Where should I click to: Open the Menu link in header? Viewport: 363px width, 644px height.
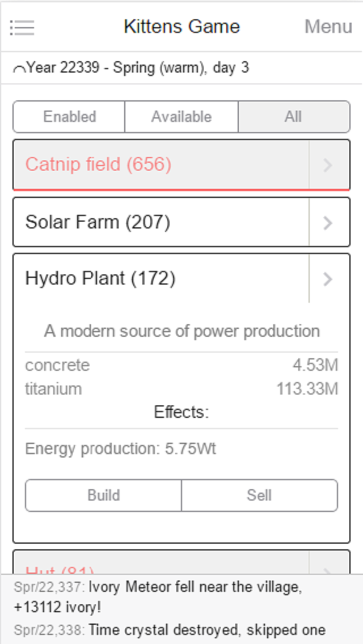pyautogui.click(x=328, y=27)
